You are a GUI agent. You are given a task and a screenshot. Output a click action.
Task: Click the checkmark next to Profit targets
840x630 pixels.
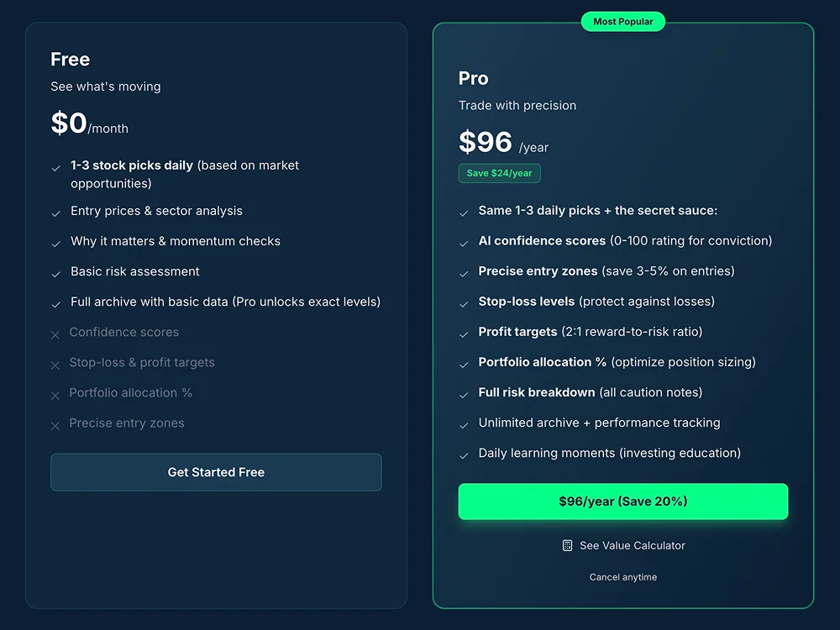click(x=464, y=332)
